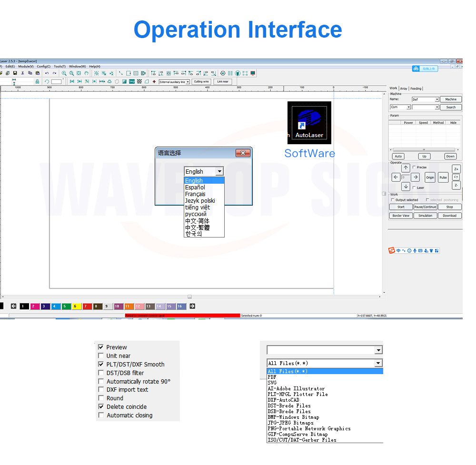
Task: Expand the machine name Def dropdown
Action: pos(436,99)
